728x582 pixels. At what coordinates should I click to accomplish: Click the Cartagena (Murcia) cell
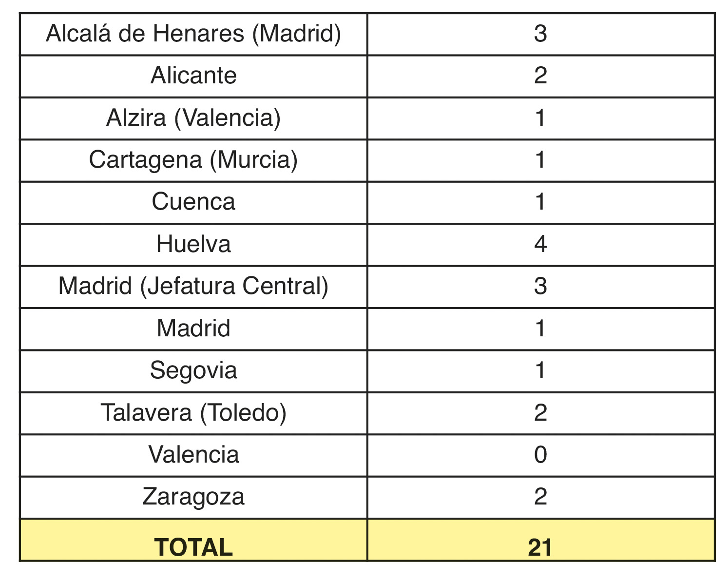pyautogui.click(x=193, y=160)
